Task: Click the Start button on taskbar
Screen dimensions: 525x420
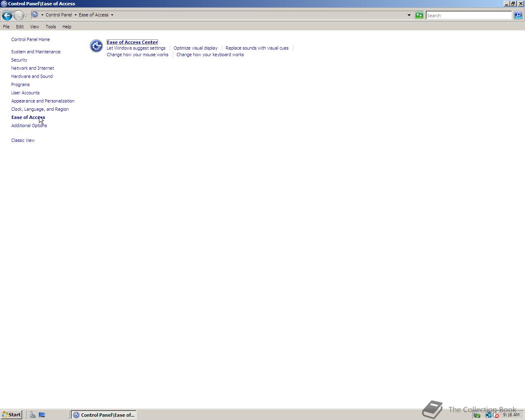Action: click(11, 415)
